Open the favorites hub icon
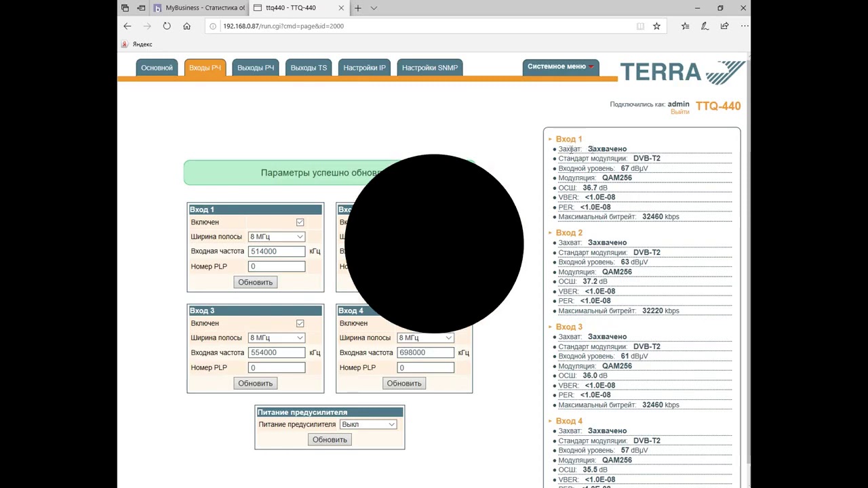The image size is (868, 488). tap(685, 26)
